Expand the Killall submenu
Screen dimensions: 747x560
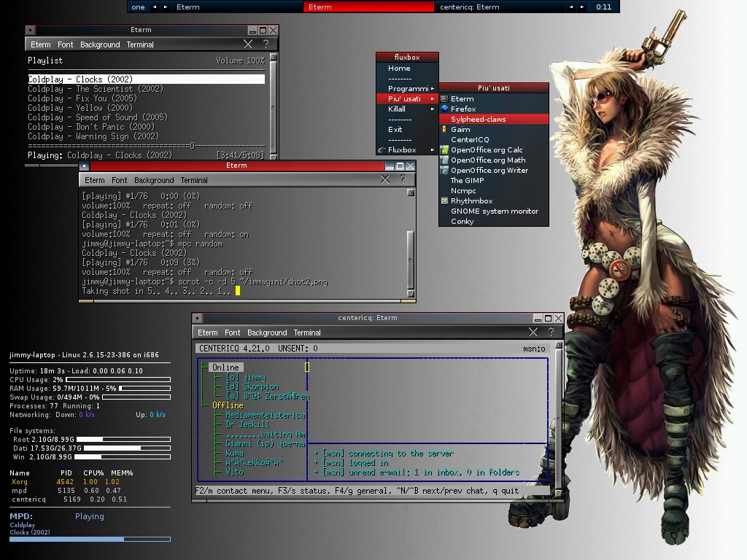[407, 109]
